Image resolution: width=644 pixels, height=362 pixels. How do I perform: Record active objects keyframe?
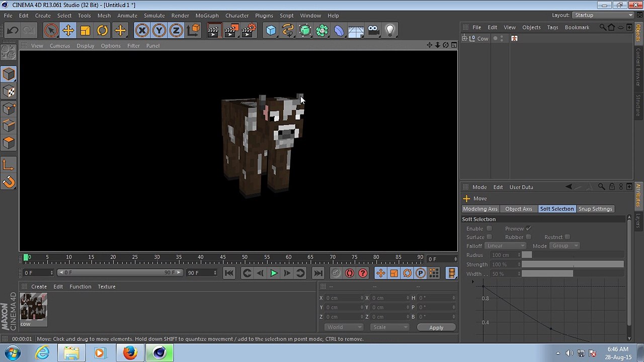click(x=336, y=273)
